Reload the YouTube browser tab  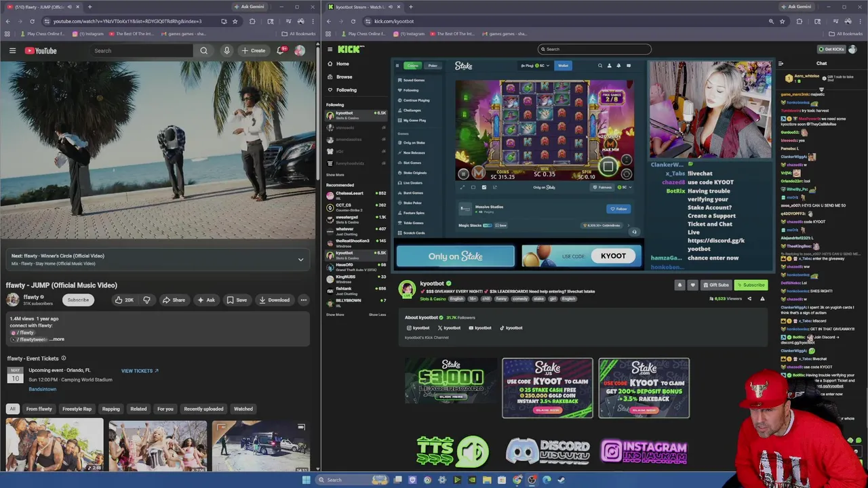(32, 21)
